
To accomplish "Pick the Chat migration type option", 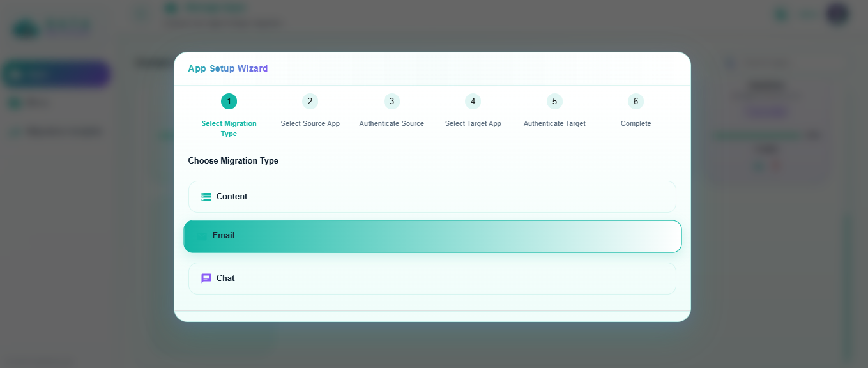I will [432, 279].
